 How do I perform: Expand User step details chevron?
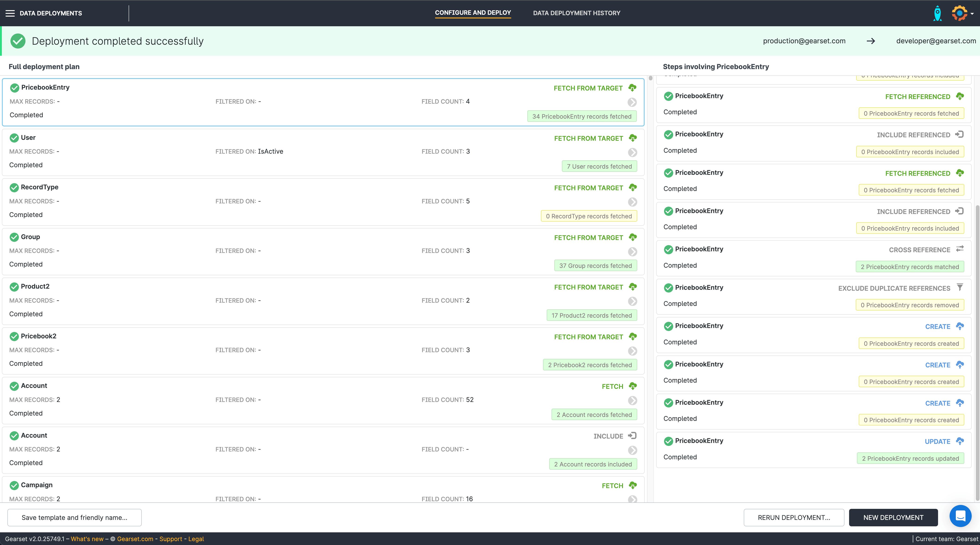click(x=632, y=152)
